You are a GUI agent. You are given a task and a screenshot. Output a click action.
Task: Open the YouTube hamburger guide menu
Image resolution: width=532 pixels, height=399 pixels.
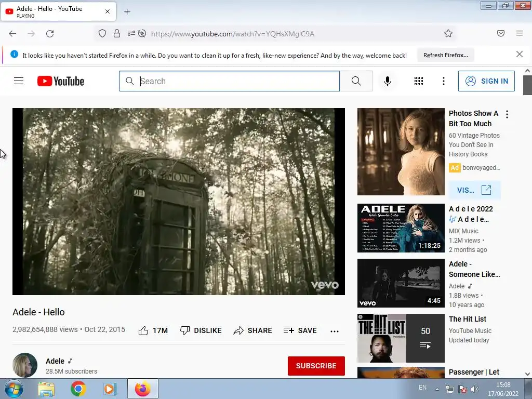[19, 81]
